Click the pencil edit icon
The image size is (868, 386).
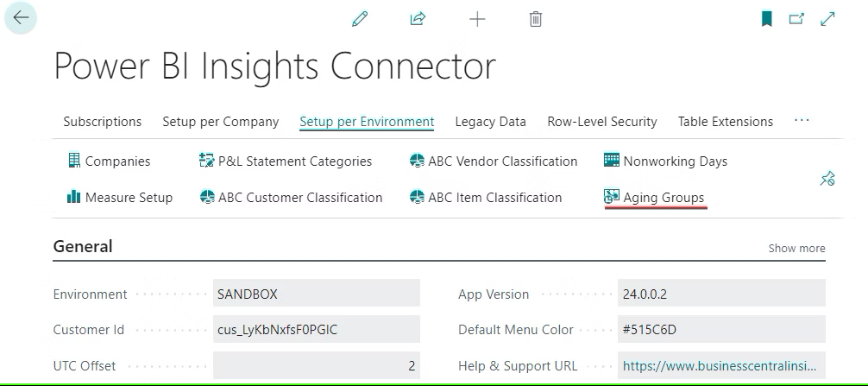360,19
